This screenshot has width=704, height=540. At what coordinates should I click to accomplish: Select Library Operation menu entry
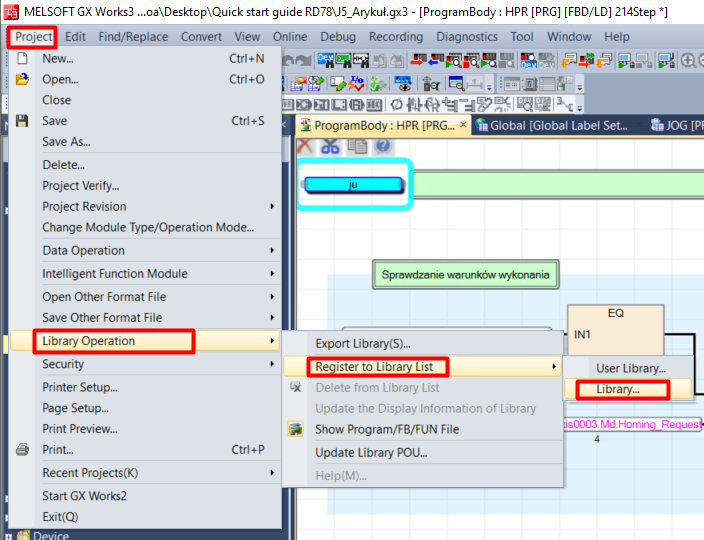pos(145,341)
